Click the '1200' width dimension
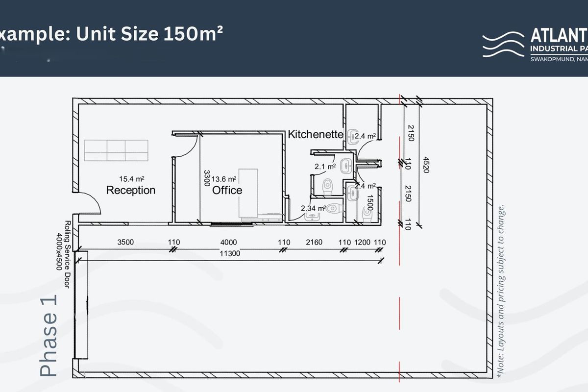 tap(362, 242)
